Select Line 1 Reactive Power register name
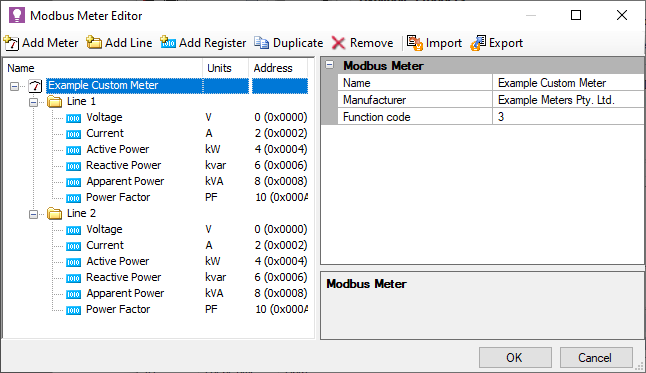This screenshot has width=646, height=373. tap(124, 165)
